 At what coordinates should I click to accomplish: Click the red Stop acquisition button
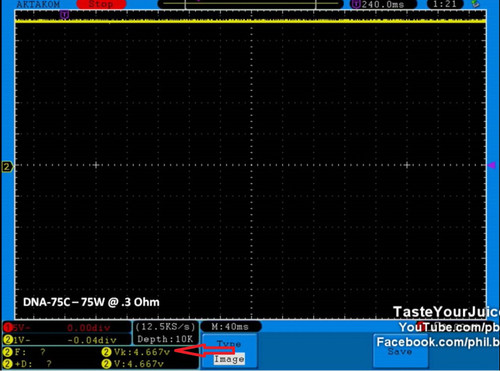click(x=101, y=4)
